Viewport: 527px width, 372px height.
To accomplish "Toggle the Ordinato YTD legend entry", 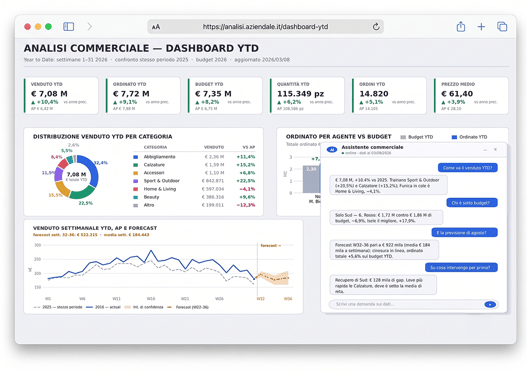I will (470, 137).
